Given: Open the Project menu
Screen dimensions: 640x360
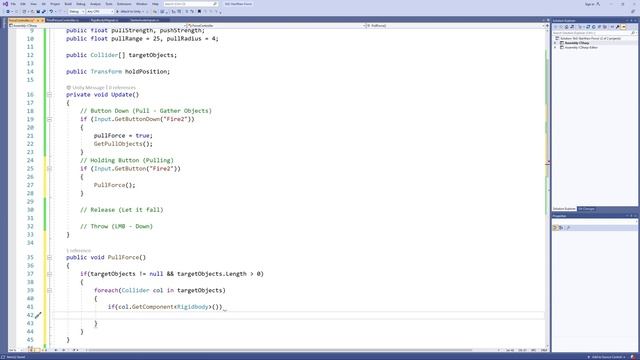Looking at the screenshot, I should [55, 4].
